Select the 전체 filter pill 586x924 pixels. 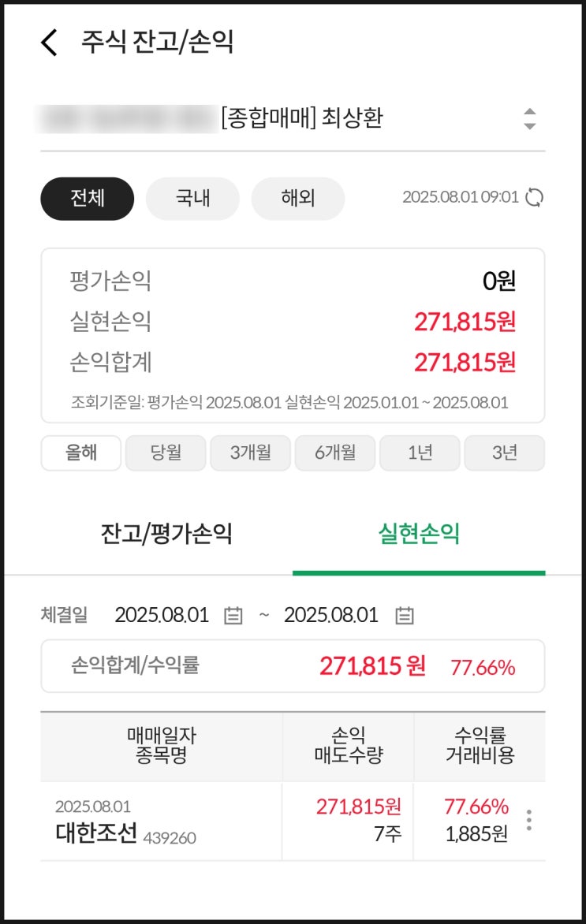[x=88, y=198]
